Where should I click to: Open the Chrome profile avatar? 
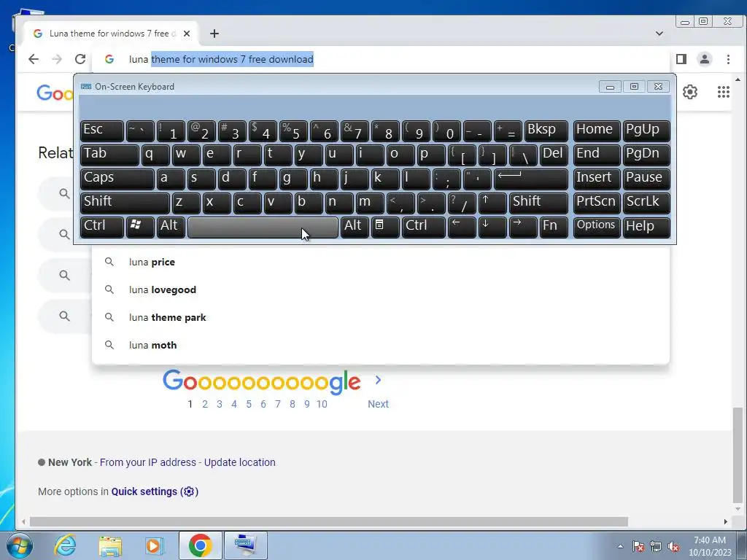(x=705, y=59)
